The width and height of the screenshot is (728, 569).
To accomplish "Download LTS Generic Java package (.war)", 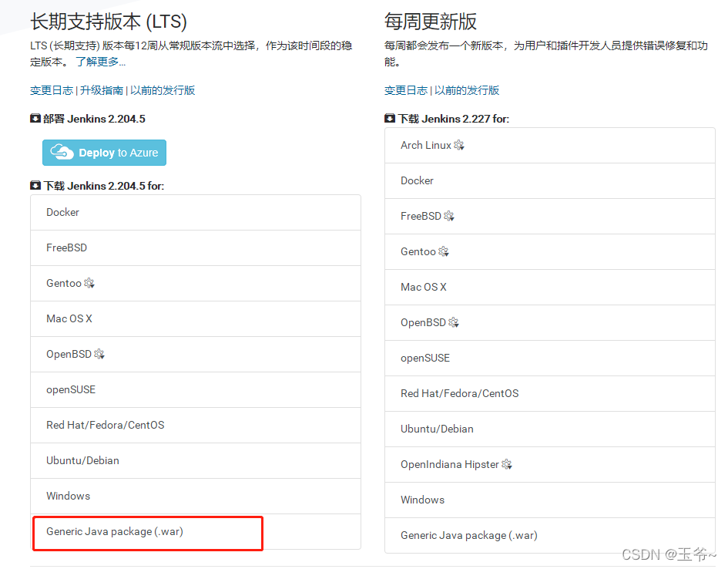I will [x=196, y=532].
